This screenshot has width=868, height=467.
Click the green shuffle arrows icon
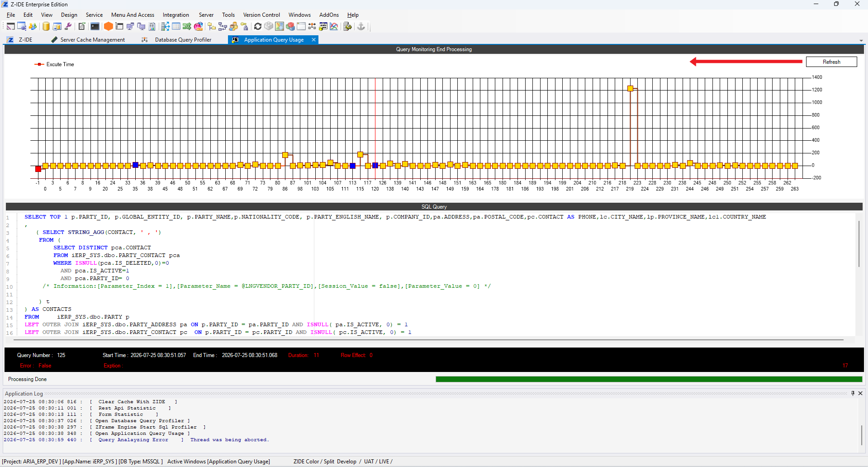pyautogui.click(x=187, y=26)
